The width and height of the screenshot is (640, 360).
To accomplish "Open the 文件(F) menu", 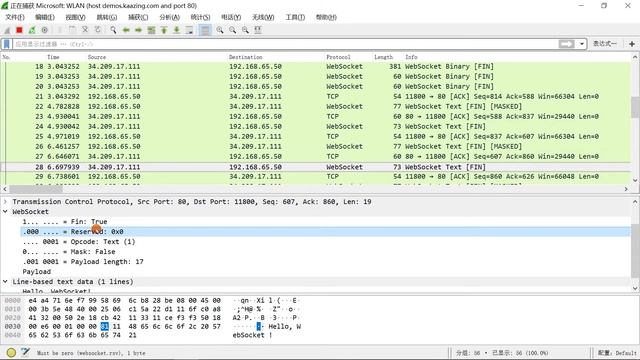I will [x=15, y=17].
